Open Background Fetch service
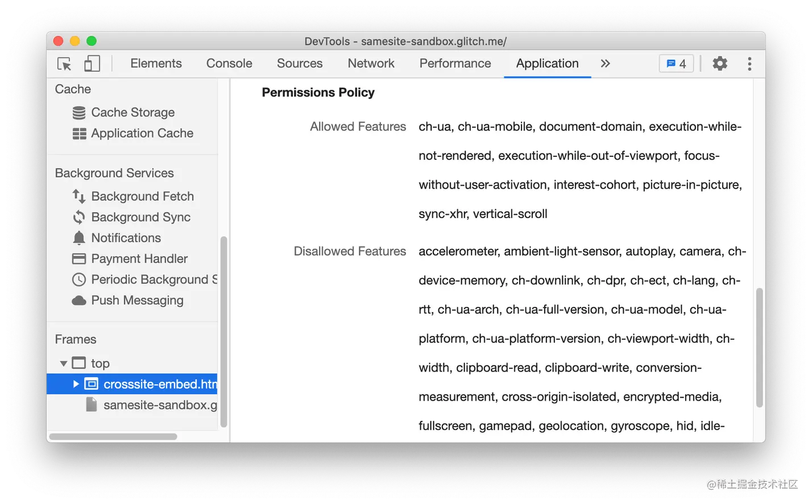812x504 pixels. point(142,197)
